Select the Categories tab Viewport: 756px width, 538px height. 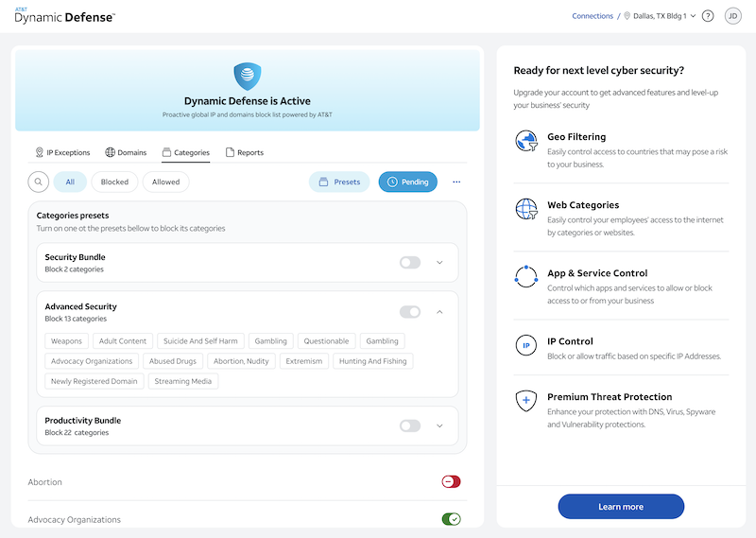tap(185, 152)
